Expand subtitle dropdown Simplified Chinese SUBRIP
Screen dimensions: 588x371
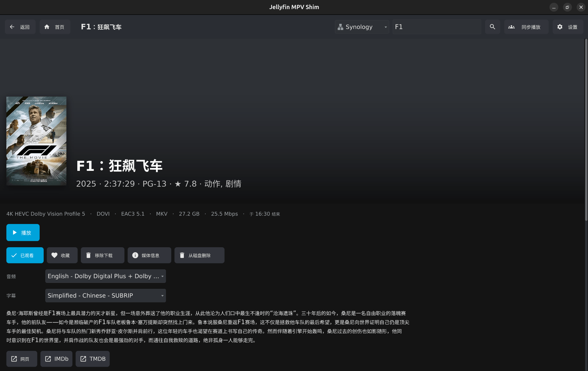pyautogui.click(x=105, y=295)
